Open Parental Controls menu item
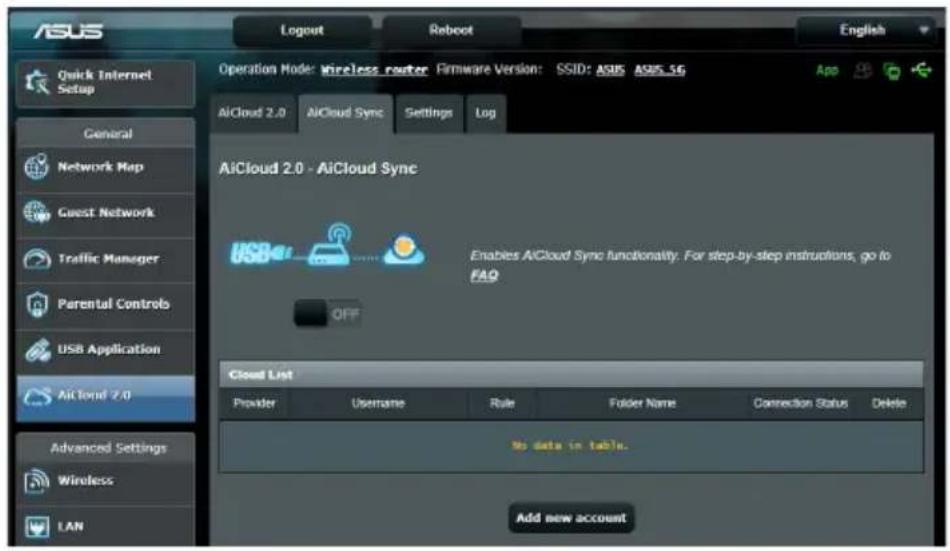This screenshot has height=551, width=950. 106,304
